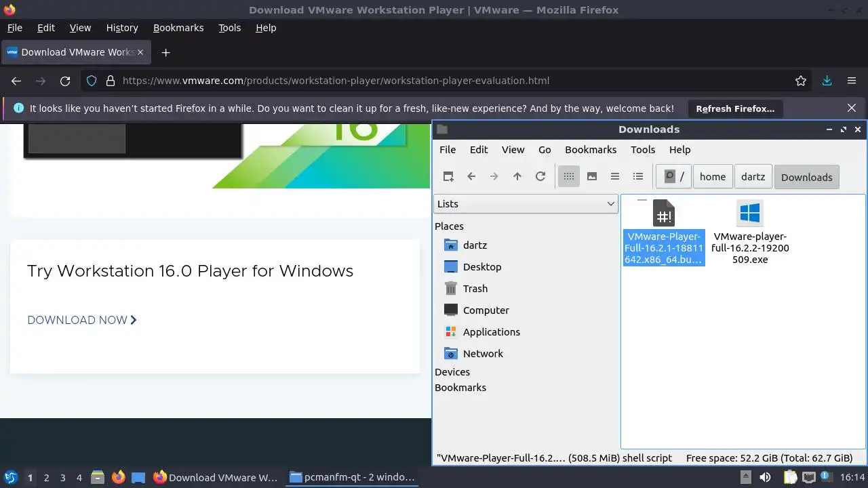This screenshot has width=868, height=488.
Task: Click the 'Places' heading in side pane
Action: pos(449,226)
